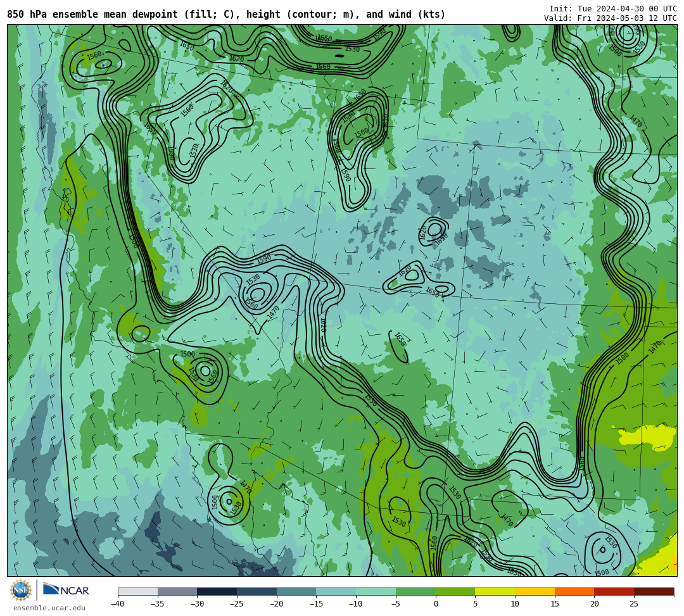The image size is (684, 616).
Task: Click the yellow-green 5 to 10 swatch
Action: 495,591
